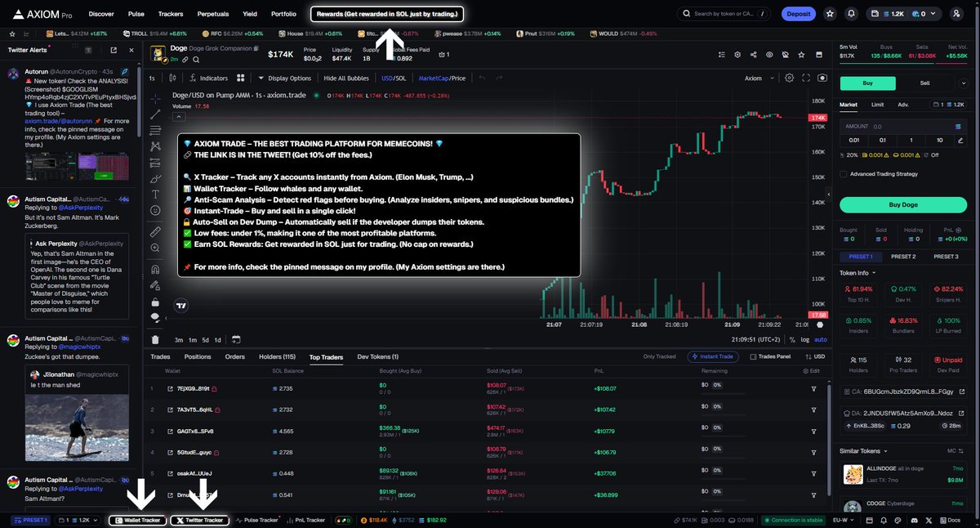
Task: Set chart range to 5d
Action: [205, 339]
